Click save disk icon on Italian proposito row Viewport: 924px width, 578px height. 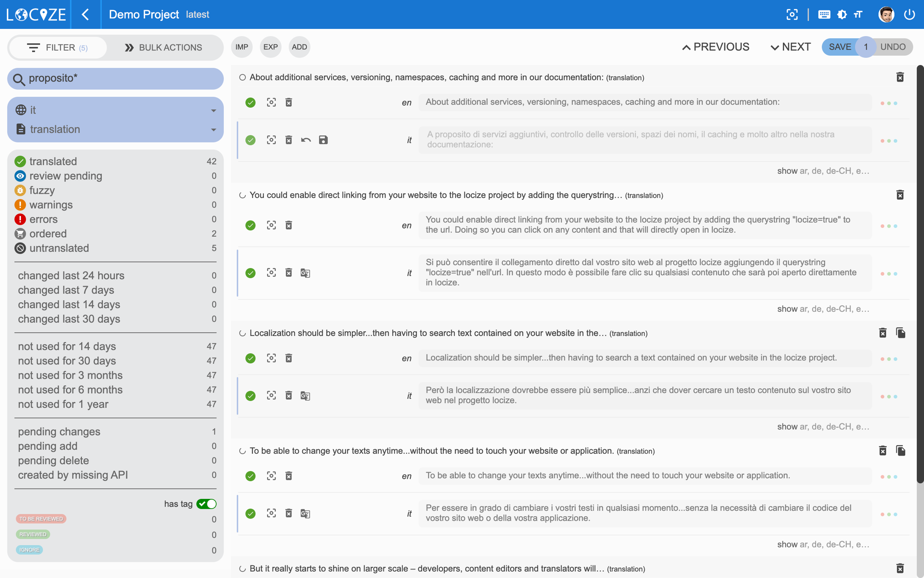pos(323,140)
